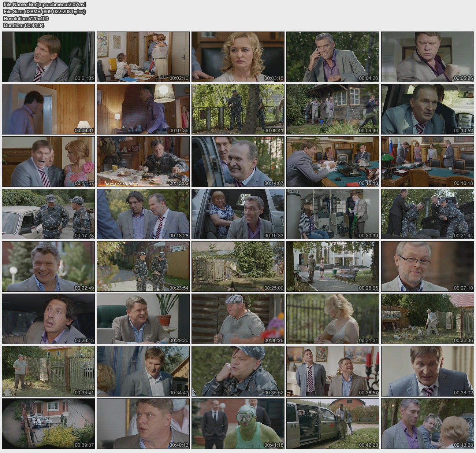The height and width of the screenshot is (453, 476).
Task: Select the frame timestamped 00:30:26
Action: coord(238,319)
